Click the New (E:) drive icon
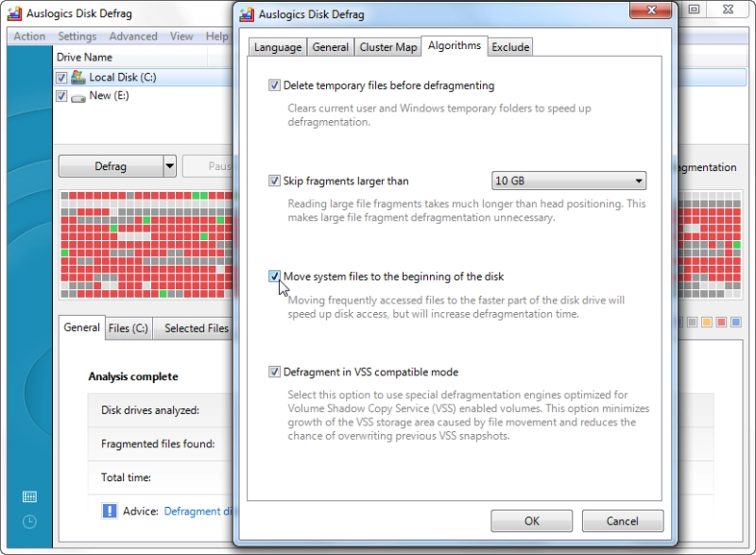The width and height of the screenshot is (756, 555). 78,97
